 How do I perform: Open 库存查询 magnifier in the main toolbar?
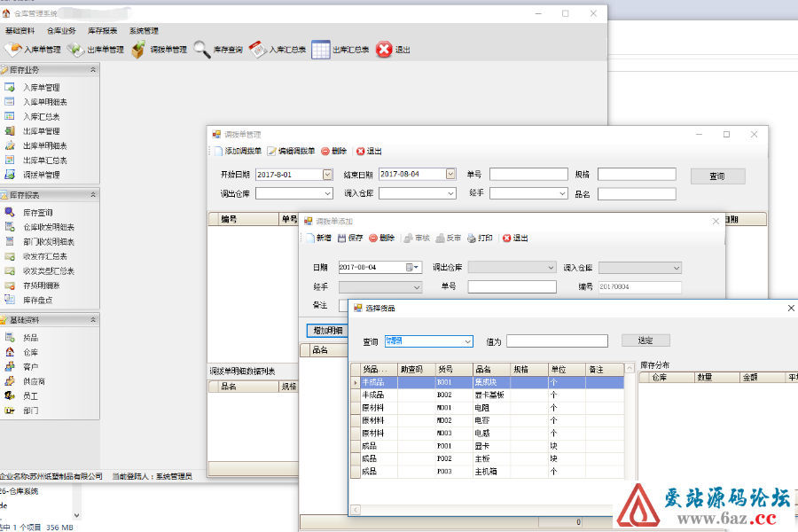coord(218,50)
